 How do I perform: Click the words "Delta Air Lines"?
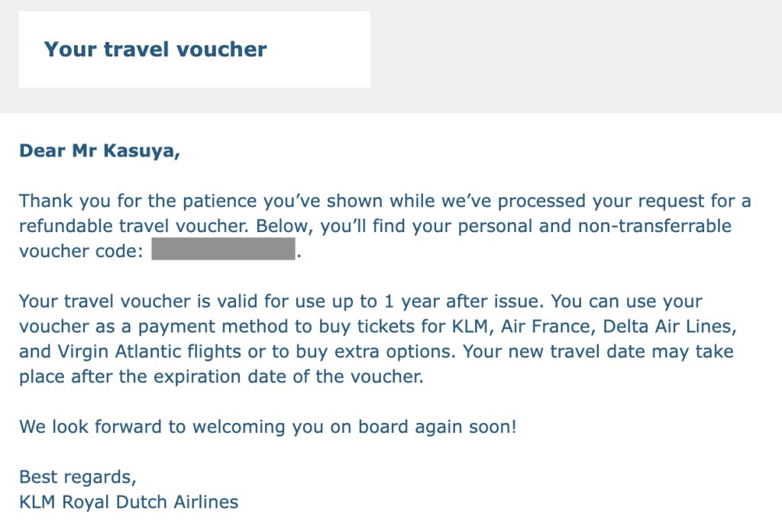click(669, 327)
